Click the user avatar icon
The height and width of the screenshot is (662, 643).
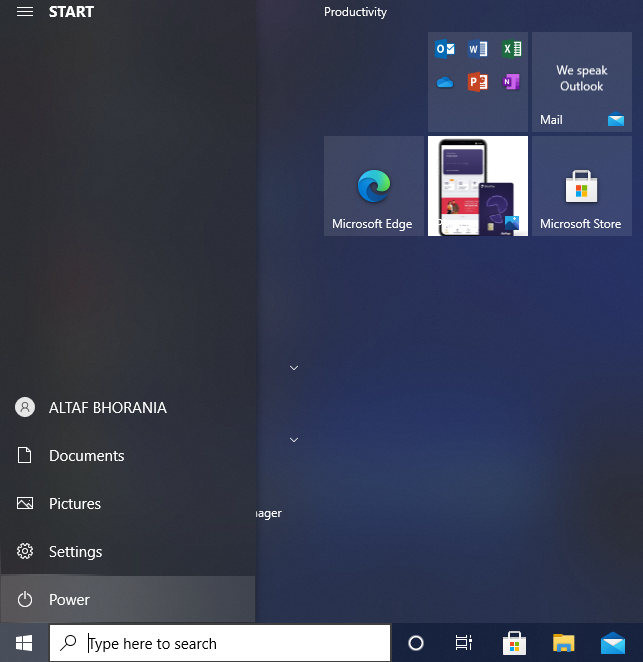click(25, 407)
